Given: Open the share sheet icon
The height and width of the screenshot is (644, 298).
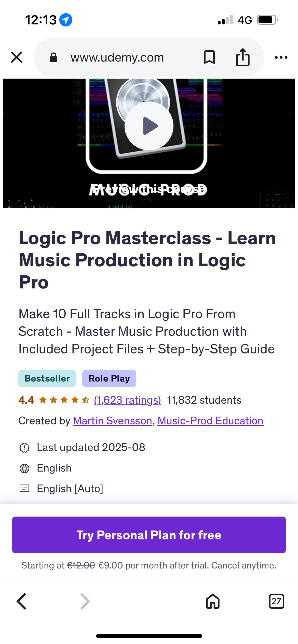Looking at the screenshot, I should 243,57.
